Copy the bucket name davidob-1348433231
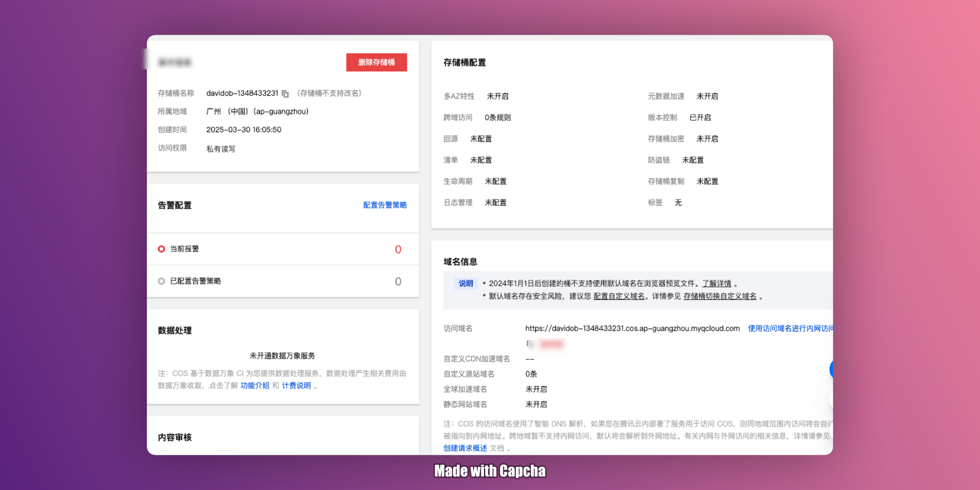Screen dimensions: 980x490 [x=285, y=94]
